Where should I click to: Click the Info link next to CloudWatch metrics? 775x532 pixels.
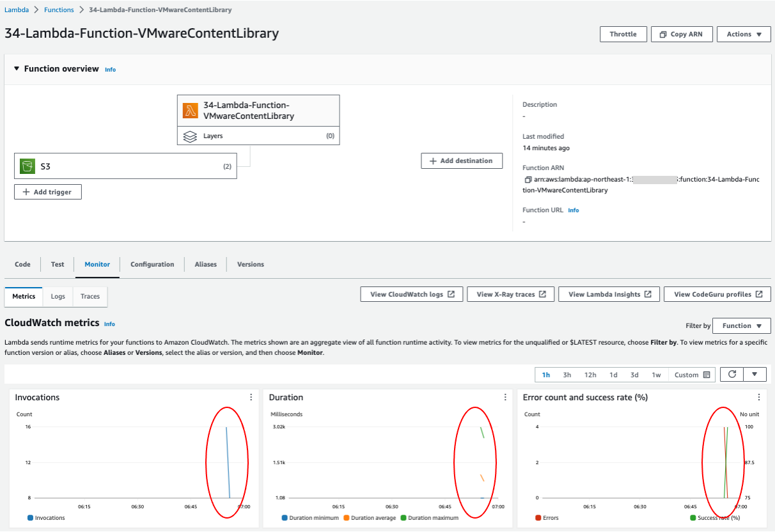[110, 324]
